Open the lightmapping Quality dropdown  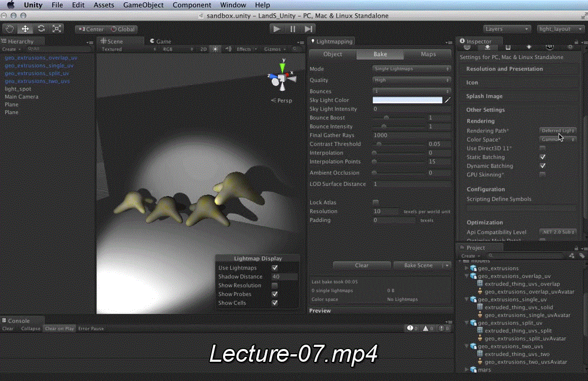click(x=411, y=80)
